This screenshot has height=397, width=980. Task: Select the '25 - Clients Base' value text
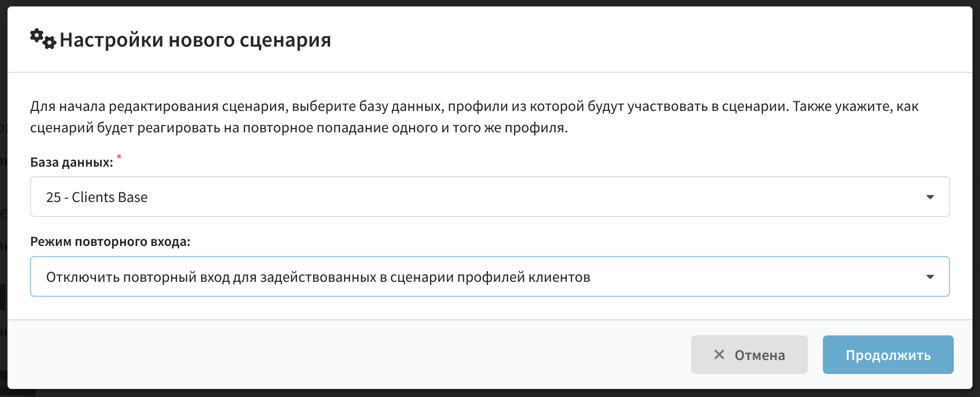coord(96,197)
